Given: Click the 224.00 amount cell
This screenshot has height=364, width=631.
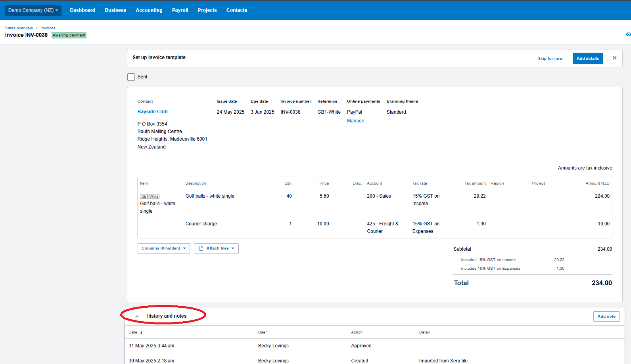Looking at the screenshot, I should click(x=602, y=196).
